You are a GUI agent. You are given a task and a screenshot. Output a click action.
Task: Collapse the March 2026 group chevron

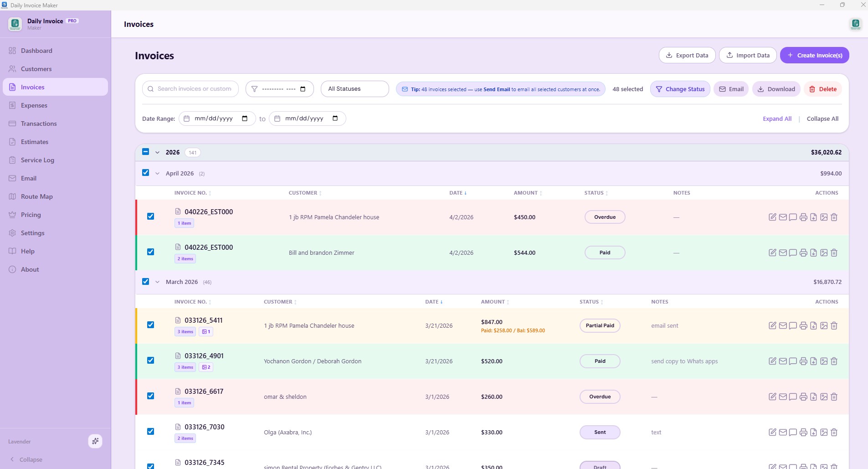pos(157,282)
